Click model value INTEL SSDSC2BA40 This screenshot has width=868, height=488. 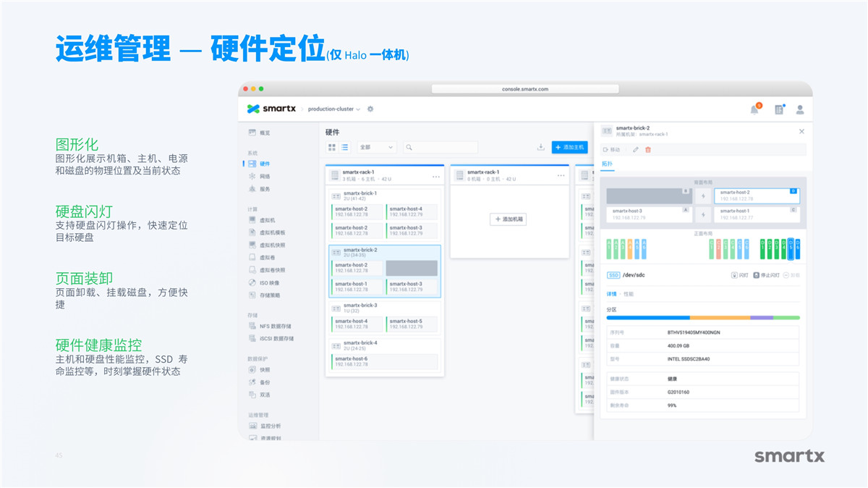688,358
